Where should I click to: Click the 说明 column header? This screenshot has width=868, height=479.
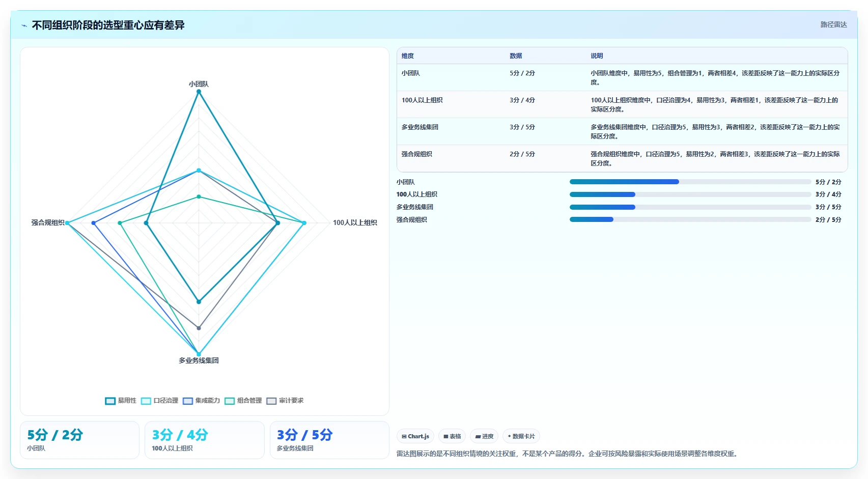tap(597, 56)
